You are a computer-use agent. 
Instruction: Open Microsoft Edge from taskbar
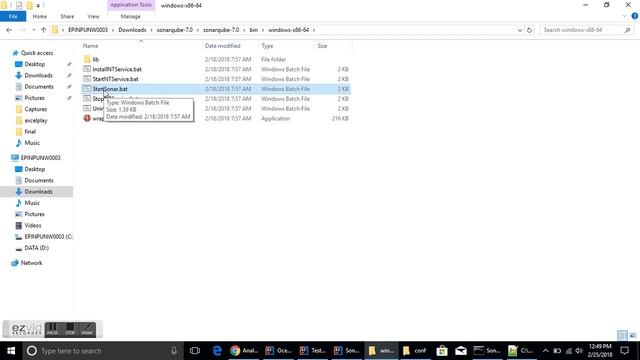[x=217, y=351]
